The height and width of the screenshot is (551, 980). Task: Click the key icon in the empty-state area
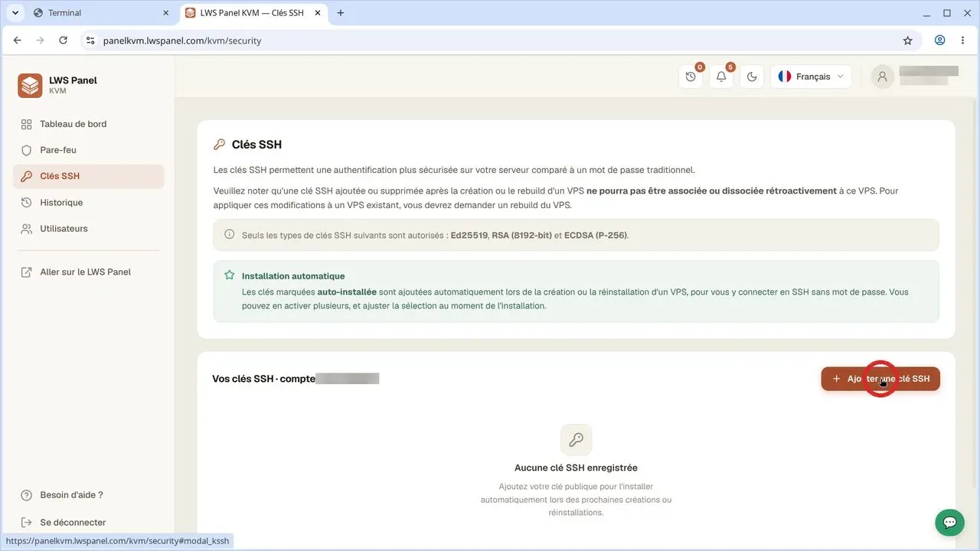577,440
